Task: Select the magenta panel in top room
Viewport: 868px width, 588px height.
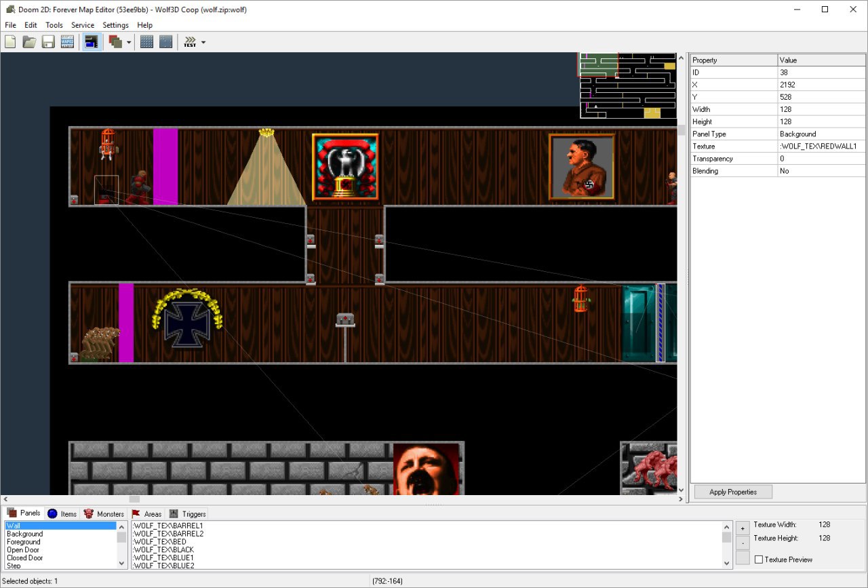Action: [165, 167]
